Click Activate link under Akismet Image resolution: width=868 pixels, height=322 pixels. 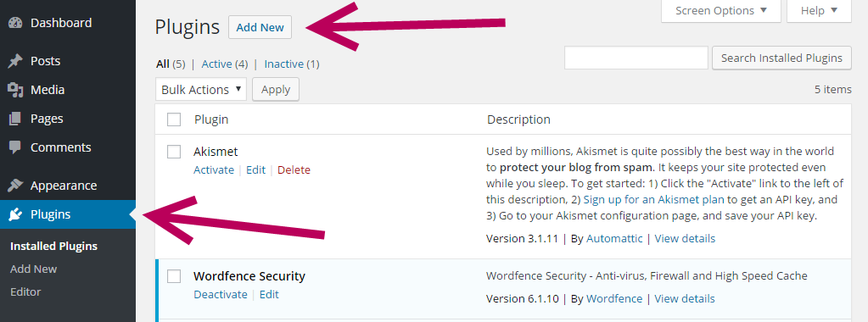[214, 169]
